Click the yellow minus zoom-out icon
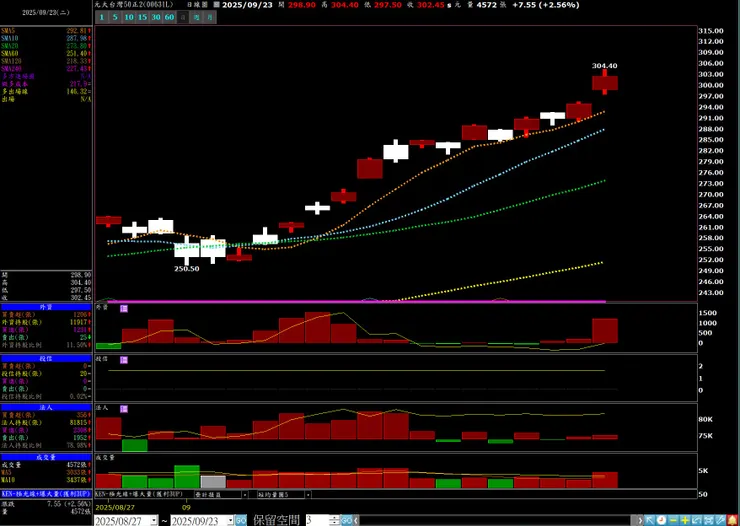The height and width of the screenshot is (526, 740). tap(673, 520)
